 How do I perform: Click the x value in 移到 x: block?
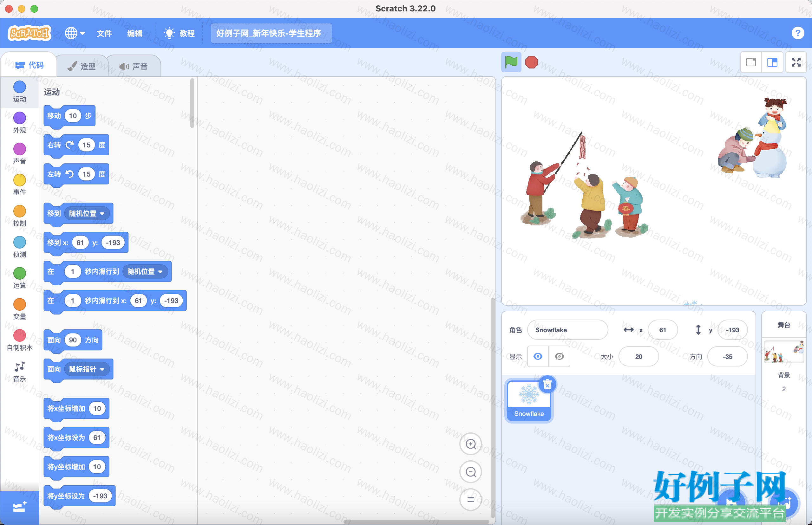(x=80, y=243)
